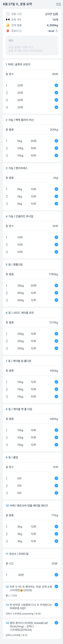Uncheck the 발목 종아리스트레칭 video item
The height and width of the screenshot is (644, 63).
[56, 623]
